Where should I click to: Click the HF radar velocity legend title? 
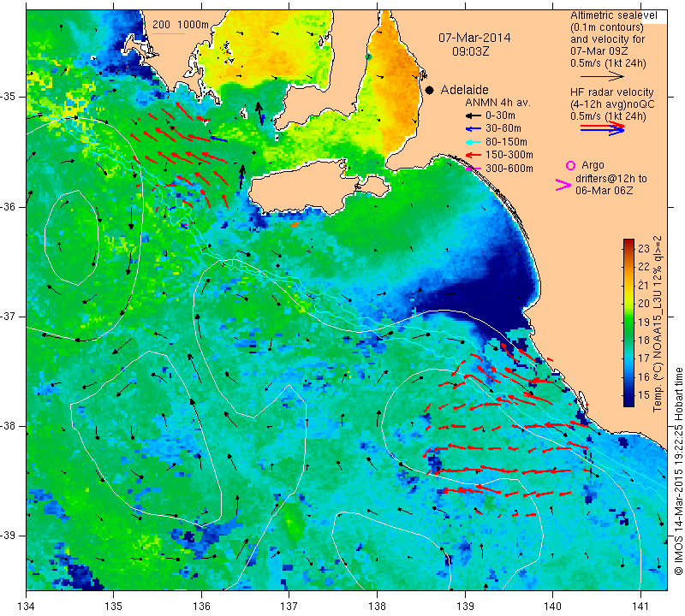tap(611, 92)
